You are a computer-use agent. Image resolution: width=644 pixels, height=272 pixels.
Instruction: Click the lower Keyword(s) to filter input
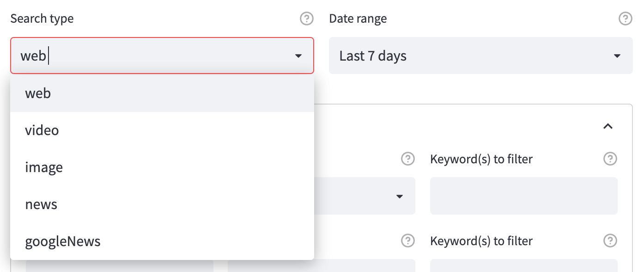click(523, 266)
